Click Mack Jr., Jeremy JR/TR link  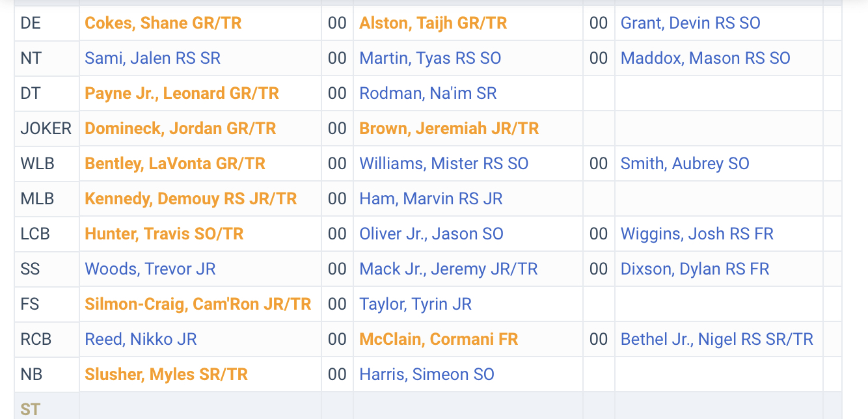[449, 269]
